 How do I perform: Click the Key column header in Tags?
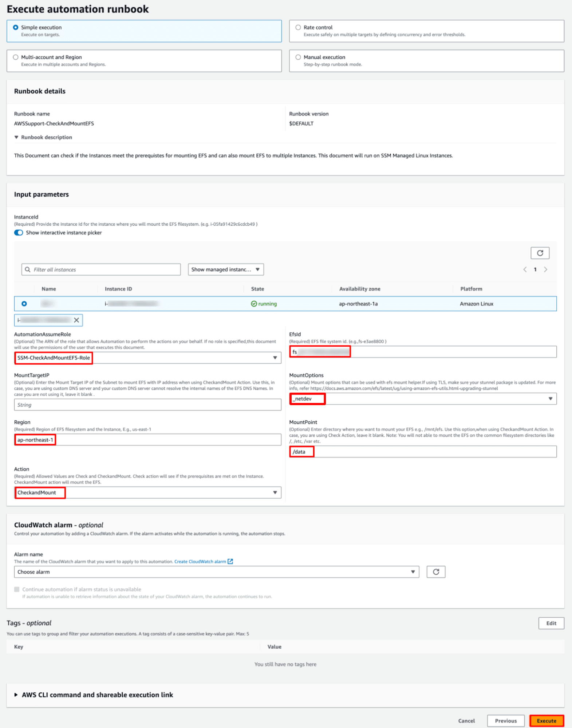pos(19,647)
